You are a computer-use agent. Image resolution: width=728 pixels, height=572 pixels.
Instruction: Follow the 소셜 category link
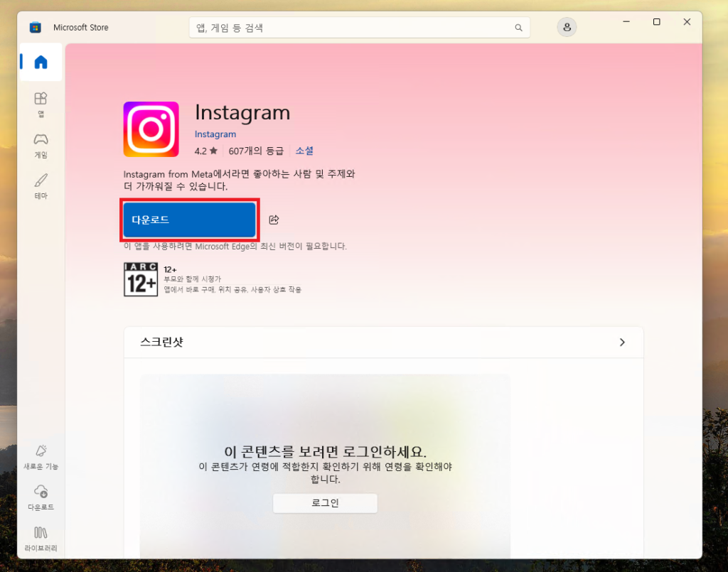tap(304, 151)
